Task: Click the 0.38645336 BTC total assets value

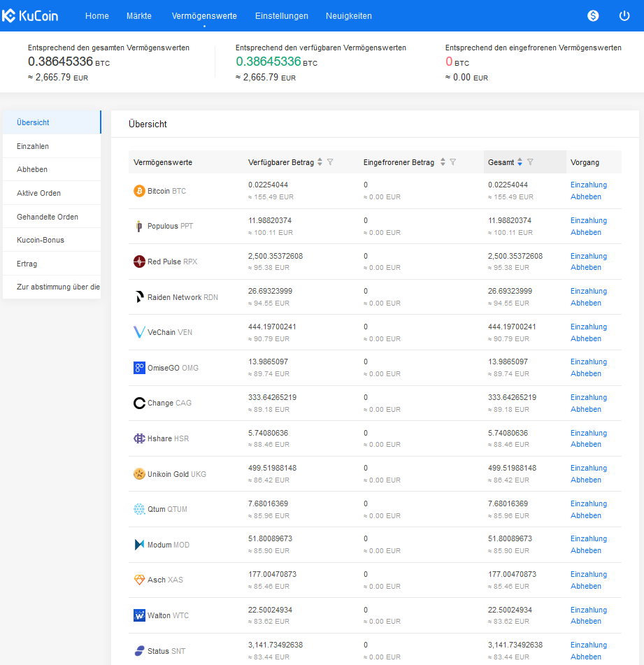Action: 69,62
